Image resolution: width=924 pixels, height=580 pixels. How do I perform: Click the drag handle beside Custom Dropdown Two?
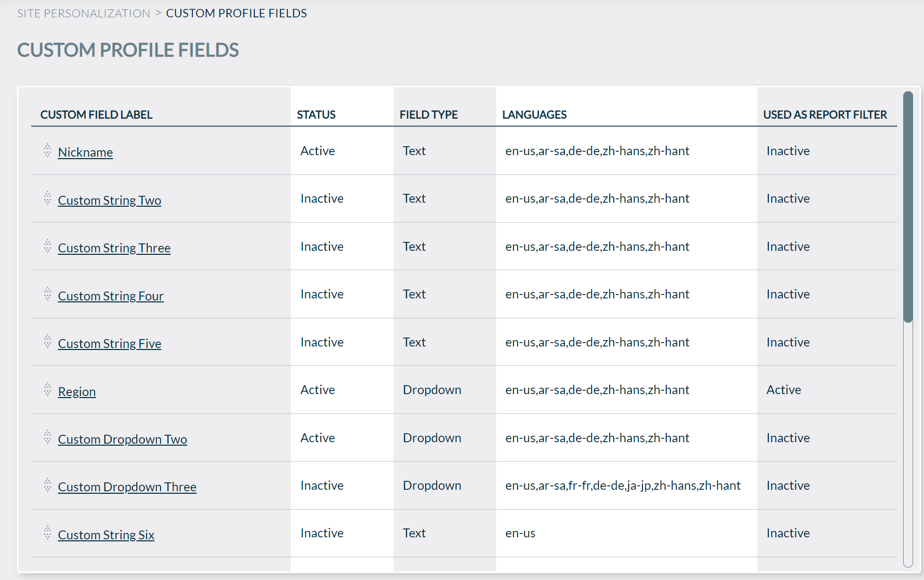47,438
